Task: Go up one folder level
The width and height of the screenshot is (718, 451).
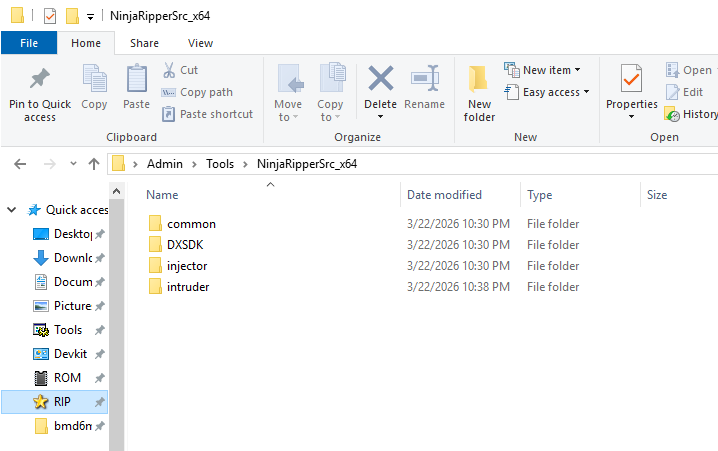Action: [94, 164]
